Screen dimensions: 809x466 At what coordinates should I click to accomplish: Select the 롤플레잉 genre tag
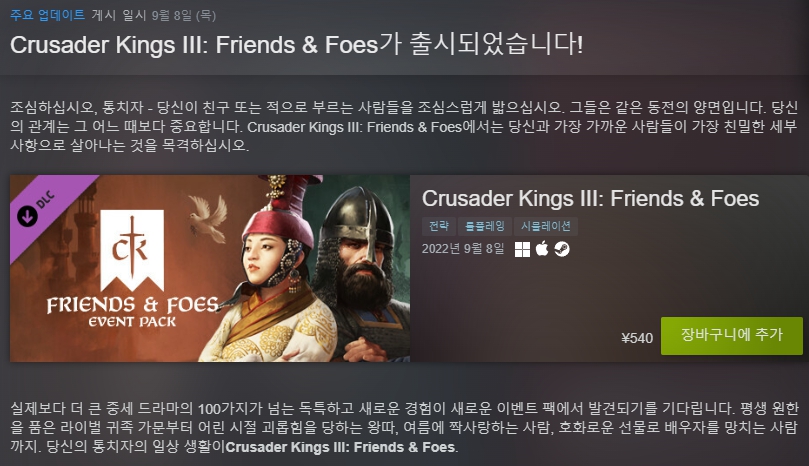click(484, 226)
